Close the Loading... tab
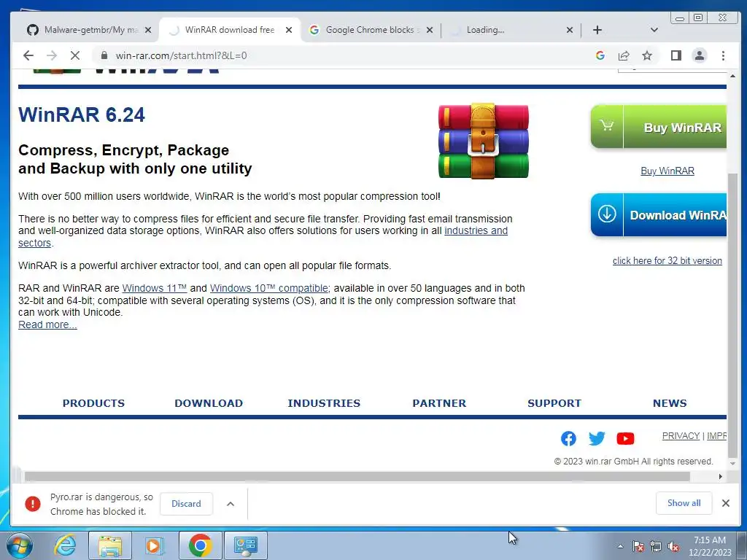 570,30
